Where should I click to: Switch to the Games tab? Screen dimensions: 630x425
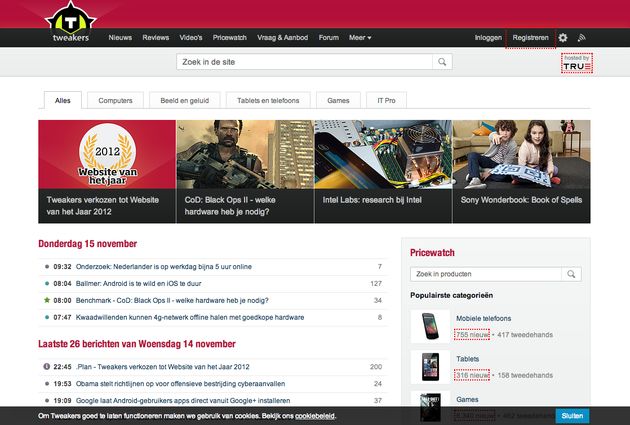(x=338, y=100)
